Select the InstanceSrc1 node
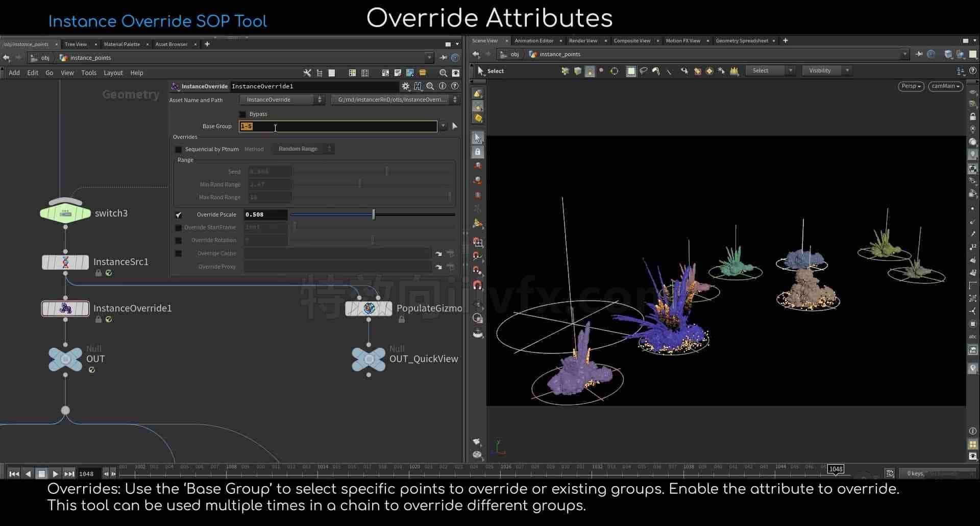The width and height of the screenshot is (980, 526). click(x=65, y=262)
